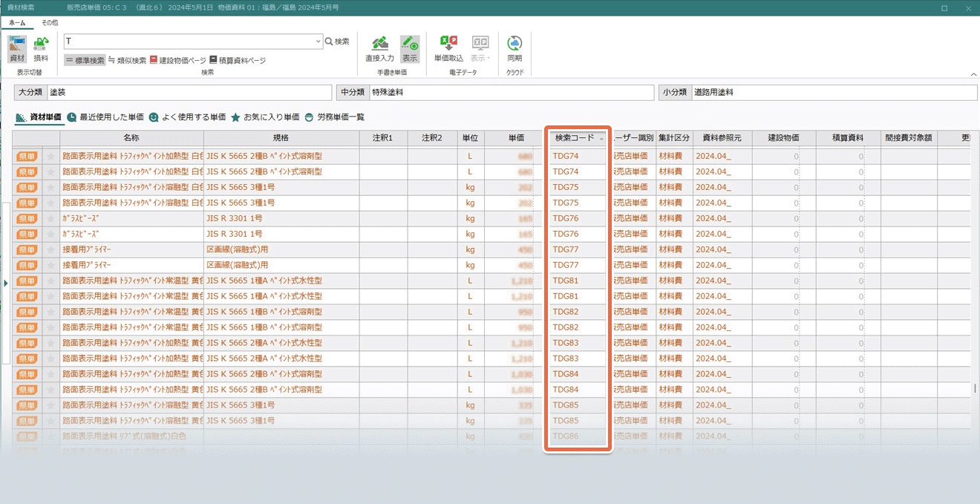Open 直接入力 handwritten unit price
The image size is (980, 504).
[379, 50]
